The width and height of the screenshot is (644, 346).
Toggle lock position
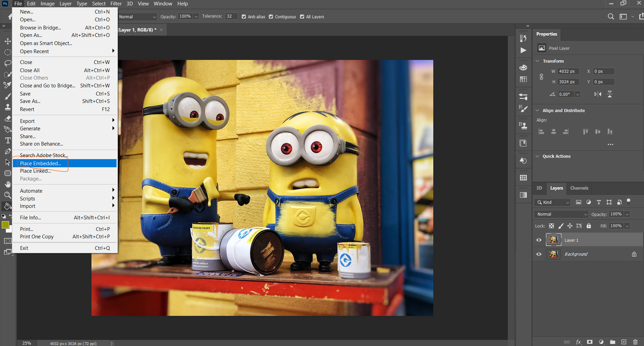[570, 226]
